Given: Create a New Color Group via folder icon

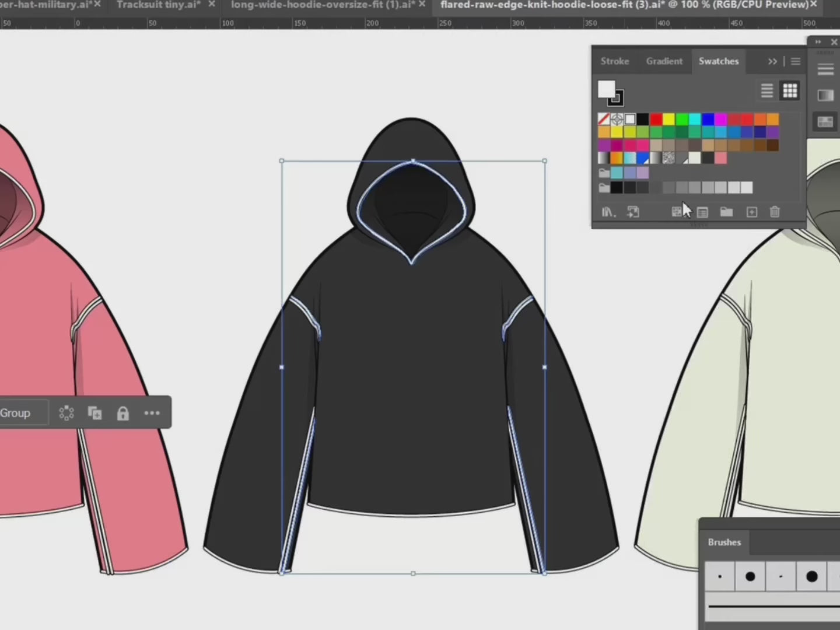Looking at the screenshot, I should (x=726, y=212).
